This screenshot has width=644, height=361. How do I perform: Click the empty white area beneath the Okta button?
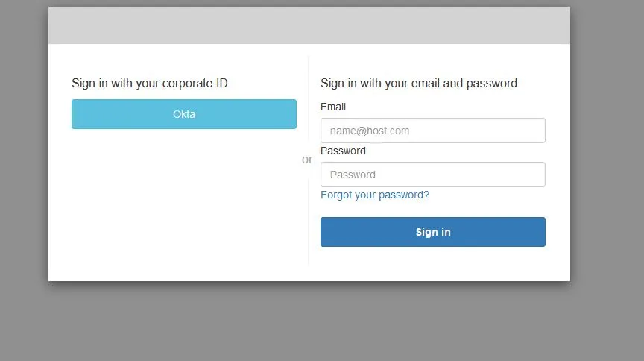click(183, 201)
